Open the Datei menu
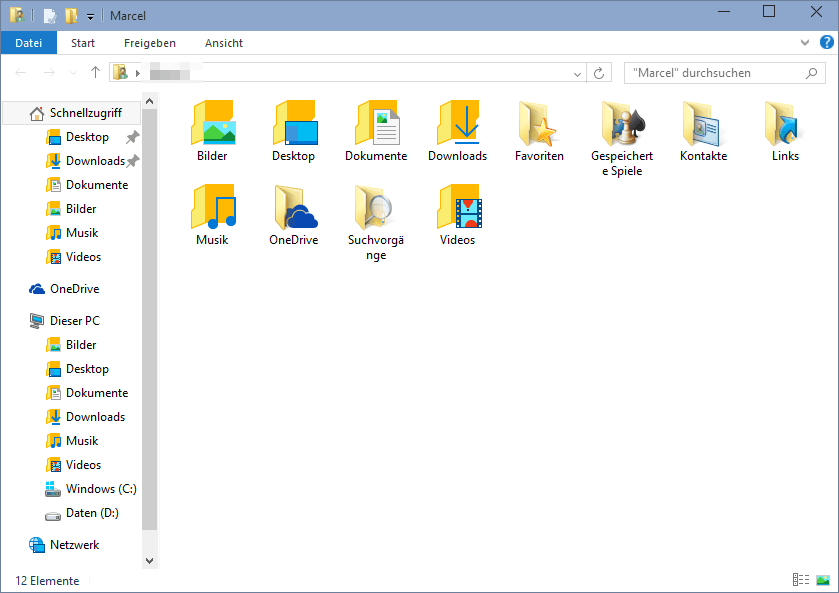 [28, 43]
